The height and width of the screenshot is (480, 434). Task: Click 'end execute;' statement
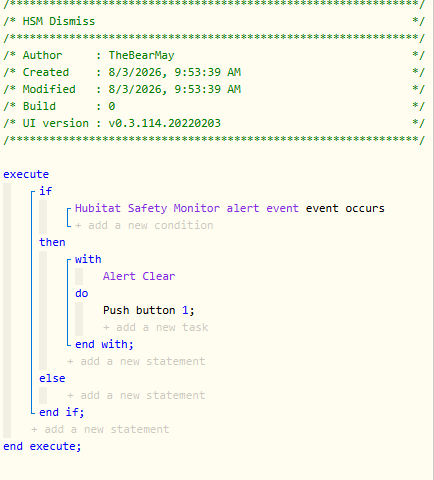(x=42, y=446)
